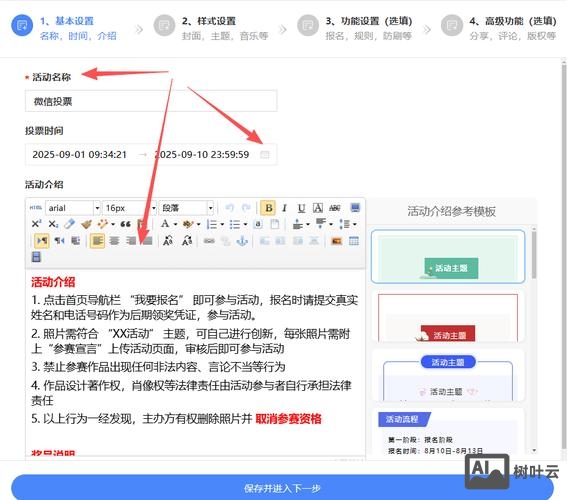The width and height of the screenshot is (567, 500).
Task: Apply background highlight color icon
Action: 188,224
